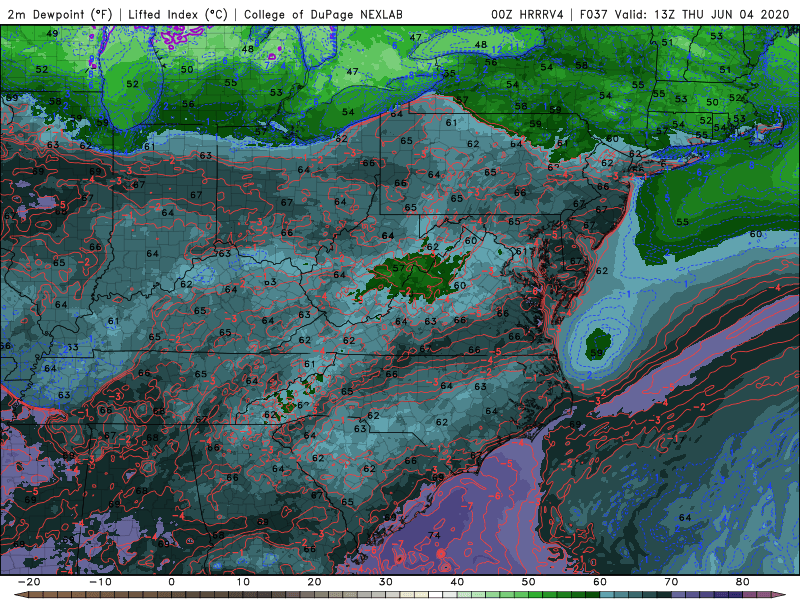Click the "College of DuPage NEXLAB" text
The image size is (800, 600).
323,14
